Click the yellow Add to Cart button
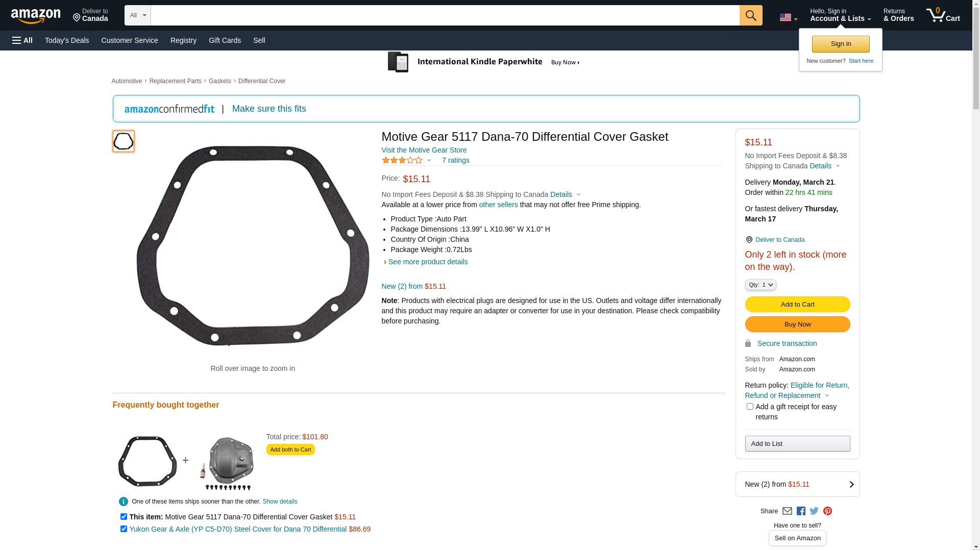 click(797, 305)
